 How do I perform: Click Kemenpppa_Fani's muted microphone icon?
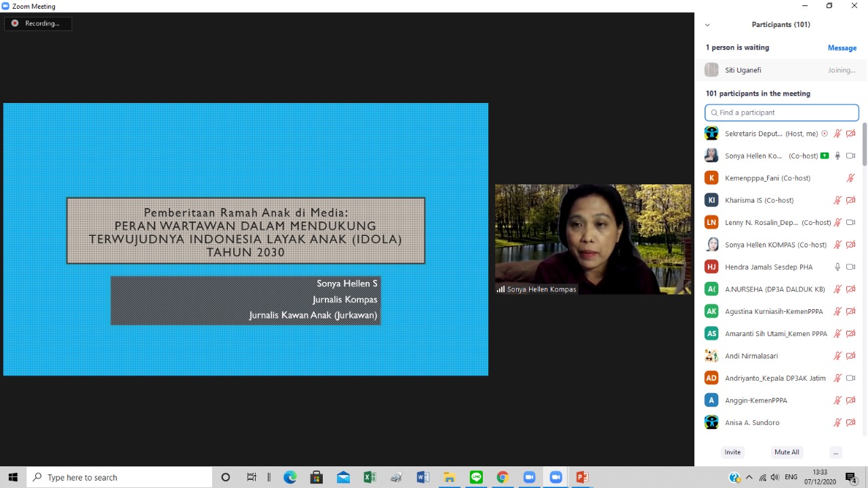coord(850,178)
